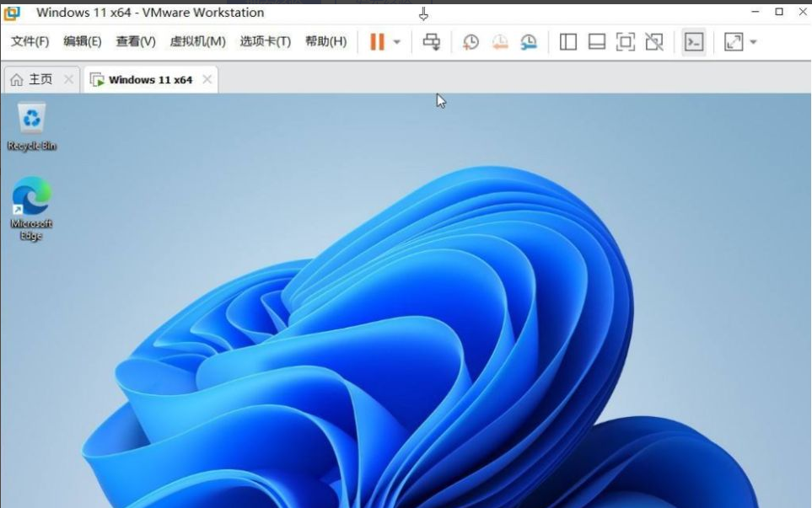This screenshot has width=812, height=508.
Task: Expand the stretch mode dropdown arrow
Action: point(752,41)
